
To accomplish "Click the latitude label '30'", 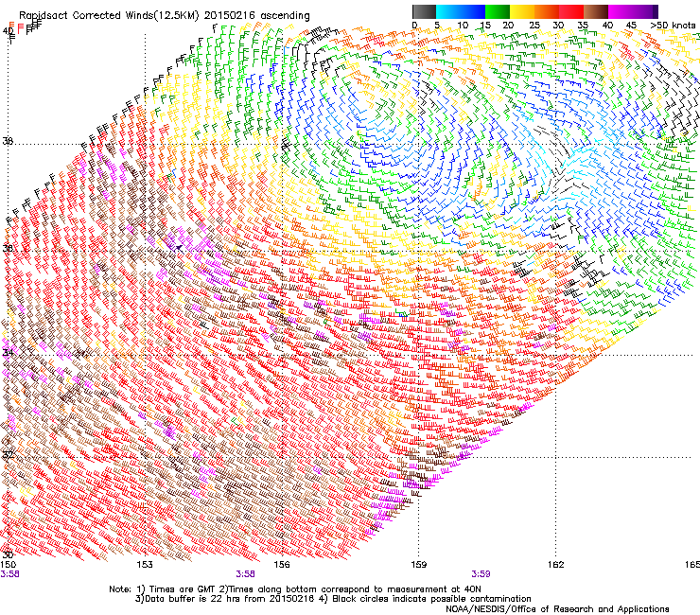I will 8,554.
